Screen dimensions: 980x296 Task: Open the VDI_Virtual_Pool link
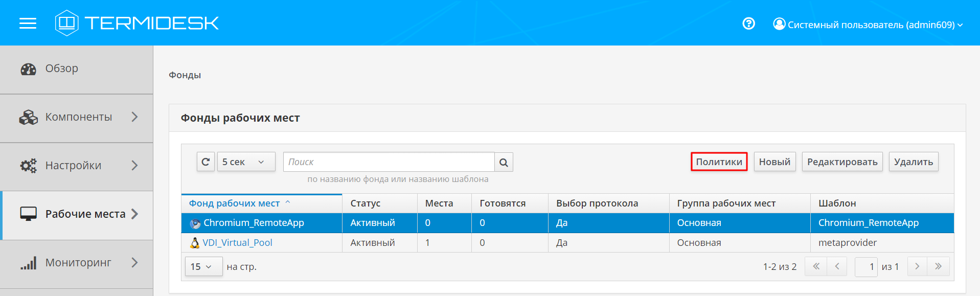(x=237, y=243)
